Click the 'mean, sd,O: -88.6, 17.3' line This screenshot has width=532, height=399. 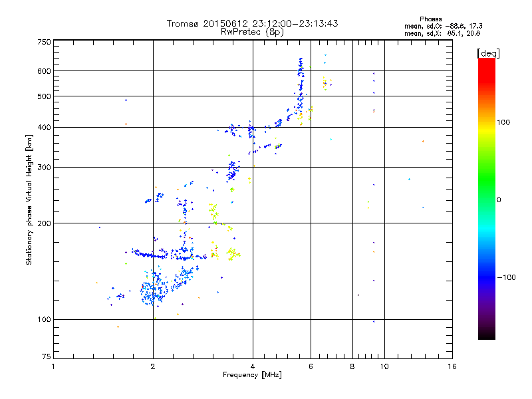[443, 26]
